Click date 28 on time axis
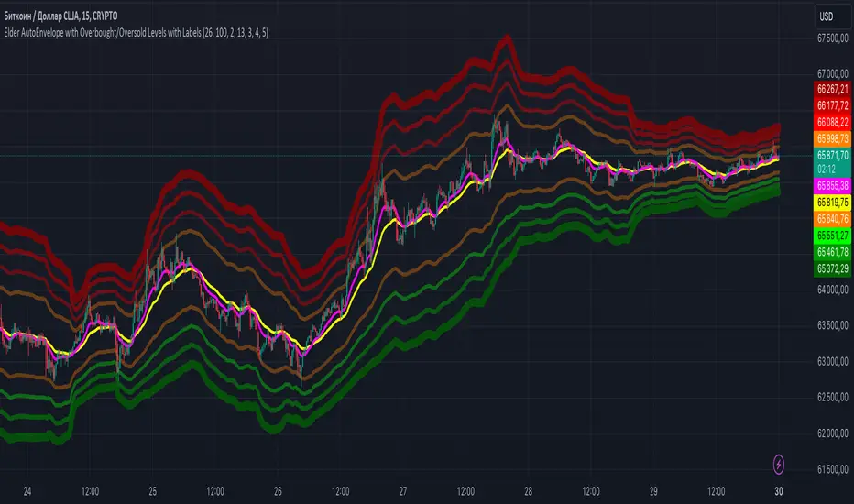854x504 pixels. pyautogui.click(x=528, y=491)
